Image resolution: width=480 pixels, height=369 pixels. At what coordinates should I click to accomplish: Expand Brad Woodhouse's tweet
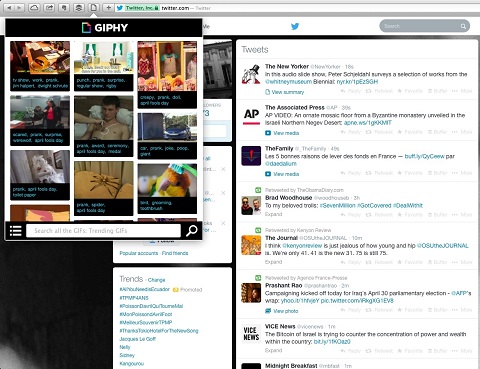(x=273, y=214)
